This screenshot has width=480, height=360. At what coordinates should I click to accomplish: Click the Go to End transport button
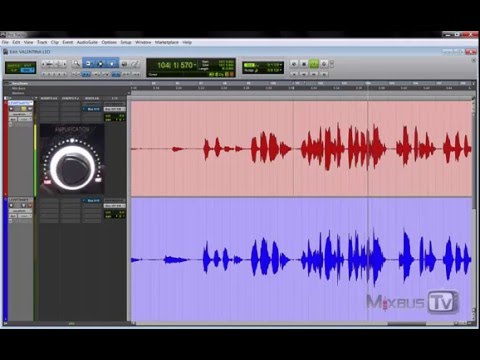coord(324,74)
